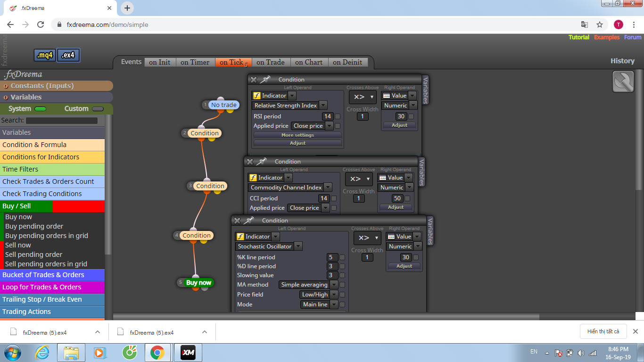The height and width of the screenshot is (362, 644).
Task: Click Chrome translate page icon
Action: click(584, 25)
